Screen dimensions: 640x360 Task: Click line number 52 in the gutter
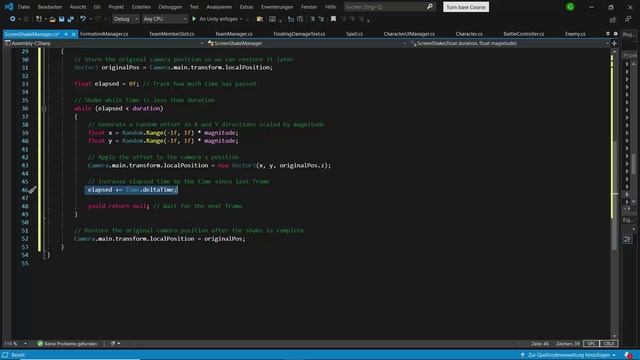pyautogui.click(x=25, y=239)
